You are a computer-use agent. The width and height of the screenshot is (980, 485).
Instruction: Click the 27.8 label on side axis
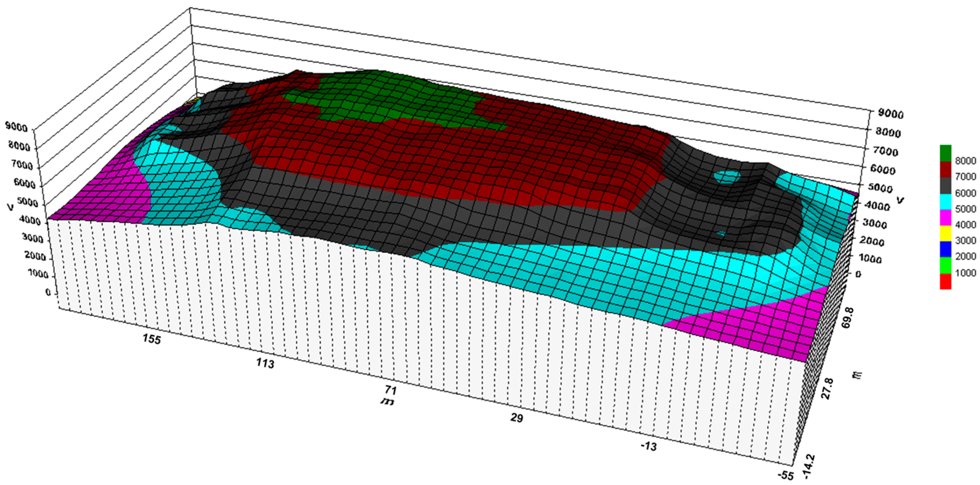(x=827, y=389)
